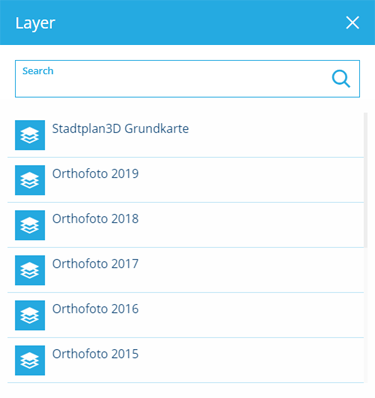This screenshot has height=398, width=375.
Task: Click empty area right of Orthofoto 2019 row
Action: pos(250,180)
